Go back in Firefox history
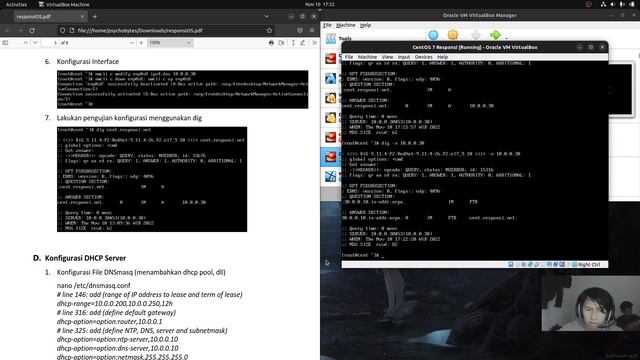 (8, 30)
